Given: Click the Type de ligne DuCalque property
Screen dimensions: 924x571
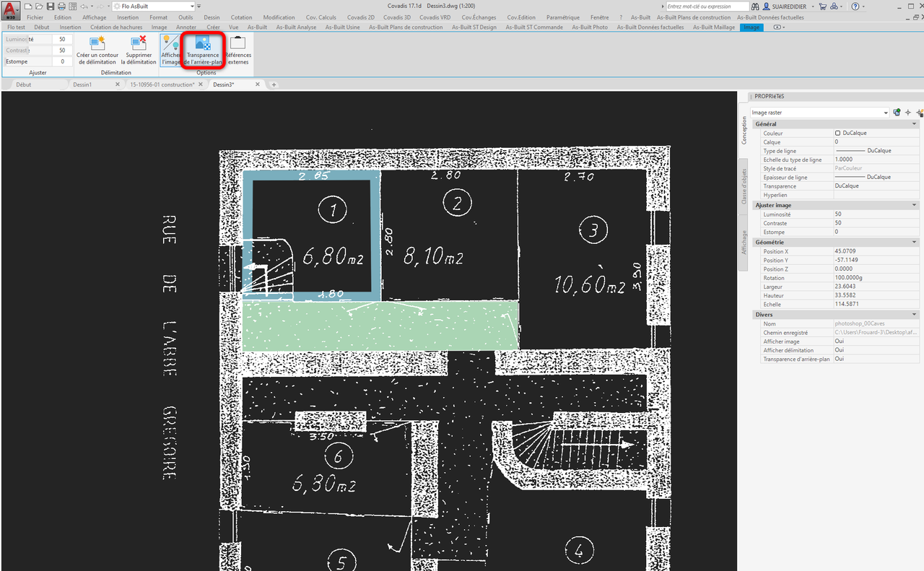Looking at the screenshot, I should 877,151.
